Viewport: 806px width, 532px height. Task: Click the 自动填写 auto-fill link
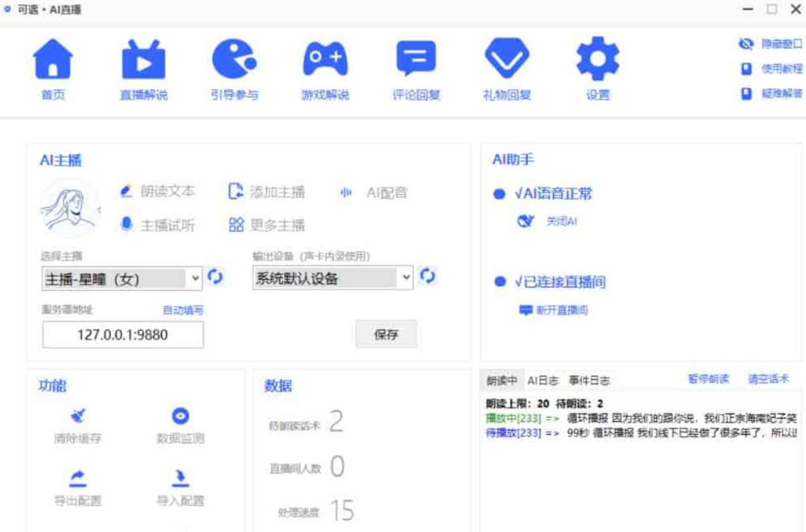pos(183,310)
